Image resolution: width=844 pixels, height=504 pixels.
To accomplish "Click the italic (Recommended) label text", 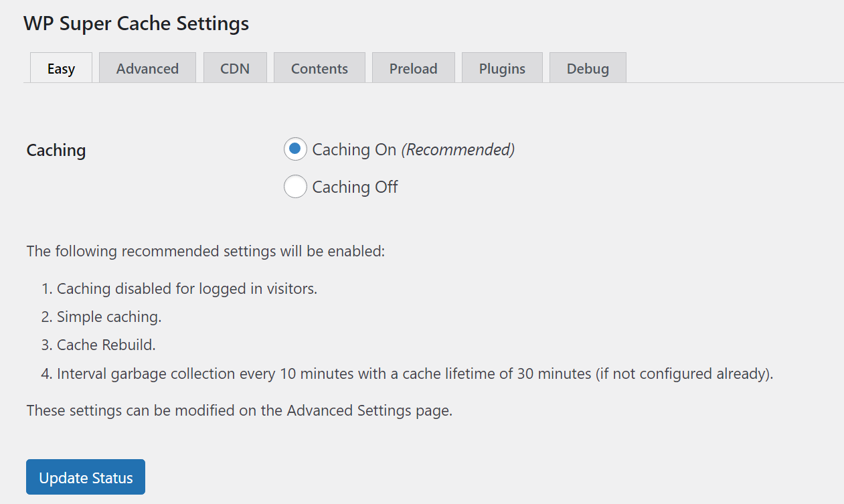I will tap(458, 149).
